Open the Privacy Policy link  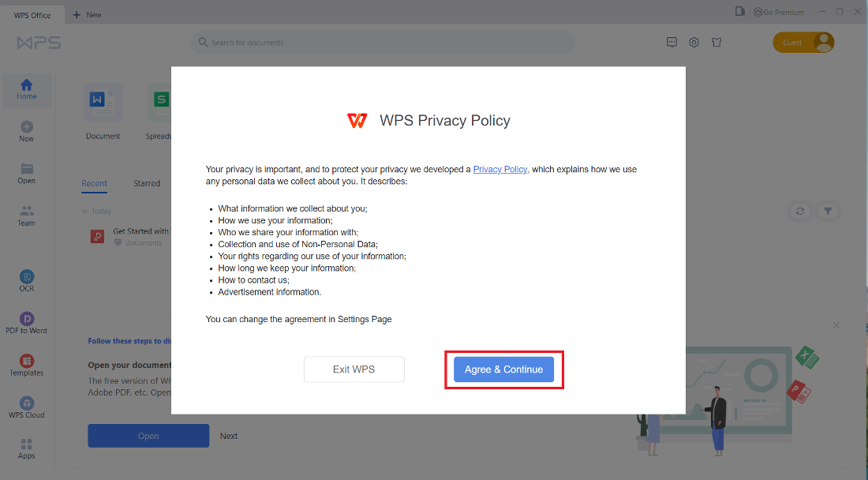pyautogui.click(x=500, y=169)
